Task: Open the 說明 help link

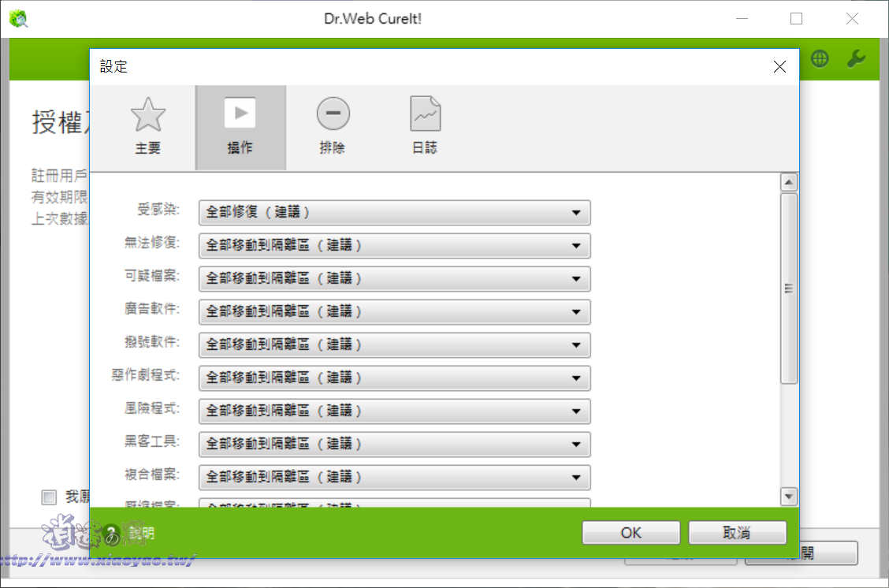Action: tap(141, 533)
